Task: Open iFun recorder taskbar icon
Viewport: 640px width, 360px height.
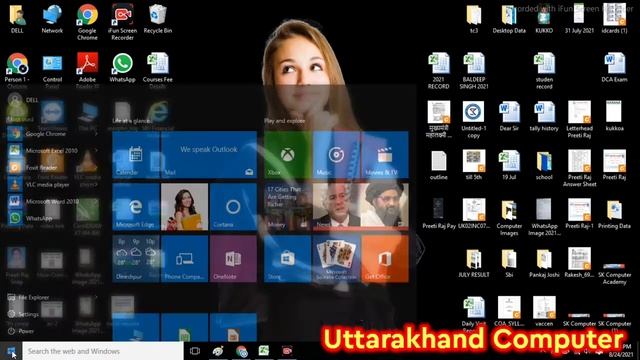Action: pos(287,351)
